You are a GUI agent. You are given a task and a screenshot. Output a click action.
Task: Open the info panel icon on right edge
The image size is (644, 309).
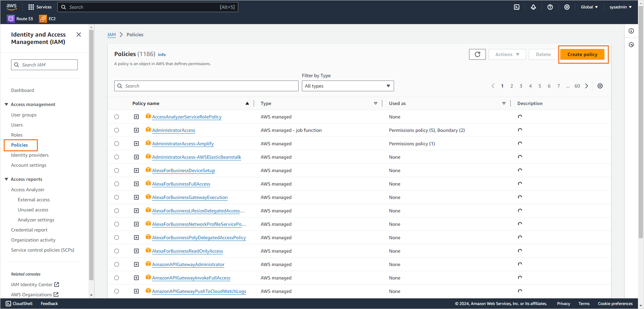[631, 31]
